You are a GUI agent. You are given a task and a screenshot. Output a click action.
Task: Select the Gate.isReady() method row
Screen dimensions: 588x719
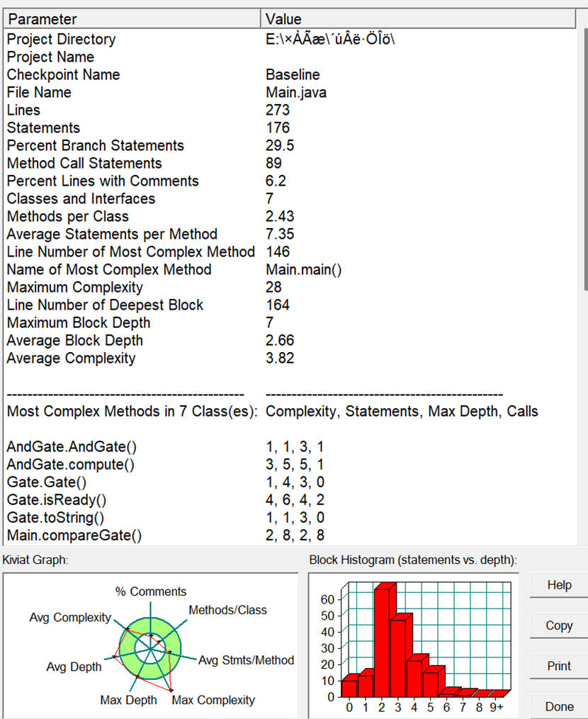click(x=289, y=500)
